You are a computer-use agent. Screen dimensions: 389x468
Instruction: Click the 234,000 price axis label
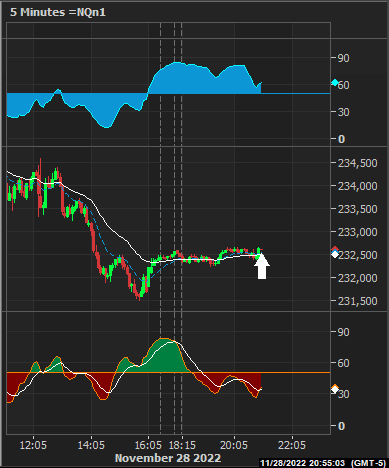pos(358,186)
